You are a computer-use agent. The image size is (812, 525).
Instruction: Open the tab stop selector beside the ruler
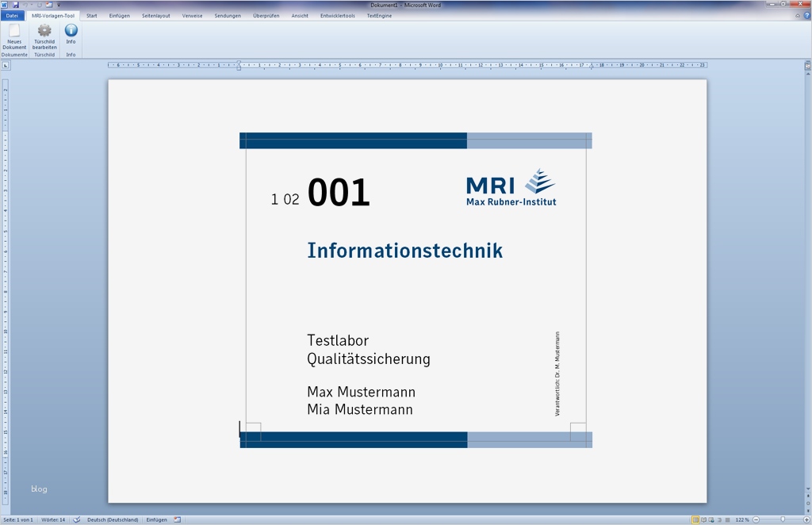[x=6, y=63]
